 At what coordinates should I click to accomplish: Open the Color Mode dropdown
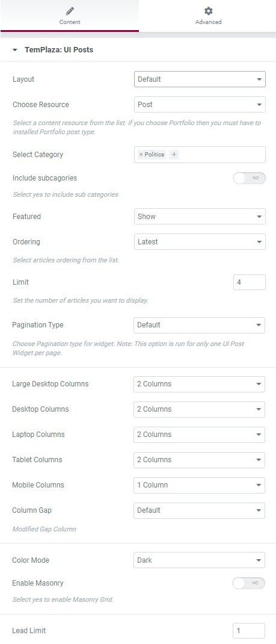[x=199, y=560]
